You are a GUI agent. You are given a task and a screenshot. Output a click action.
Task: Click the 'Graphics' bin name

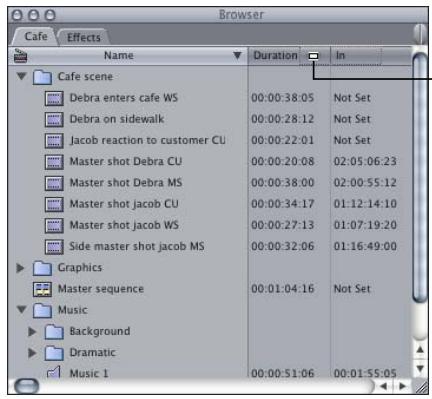(x=80, y=268)
